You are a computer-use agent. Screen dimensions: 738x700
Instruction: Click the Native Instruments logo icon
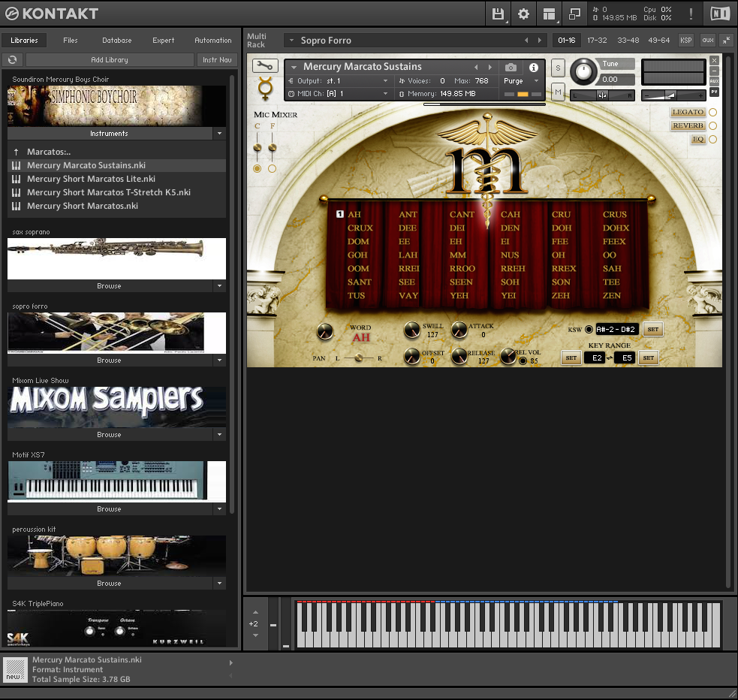(720, 14)
